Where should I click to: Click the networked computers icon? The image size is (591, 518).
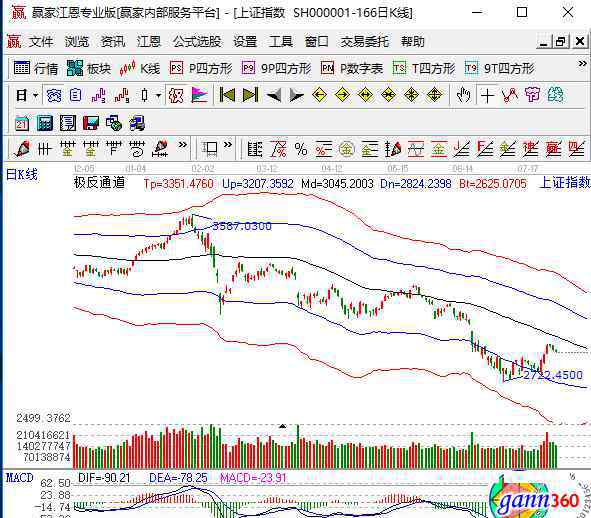click(137, 123)
